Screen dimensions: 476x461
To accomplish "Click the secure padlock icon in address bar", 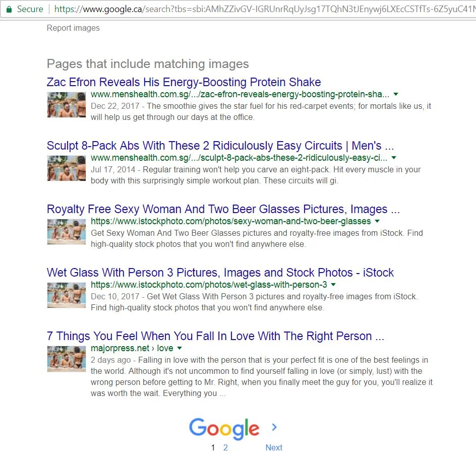I will (9, 10).
